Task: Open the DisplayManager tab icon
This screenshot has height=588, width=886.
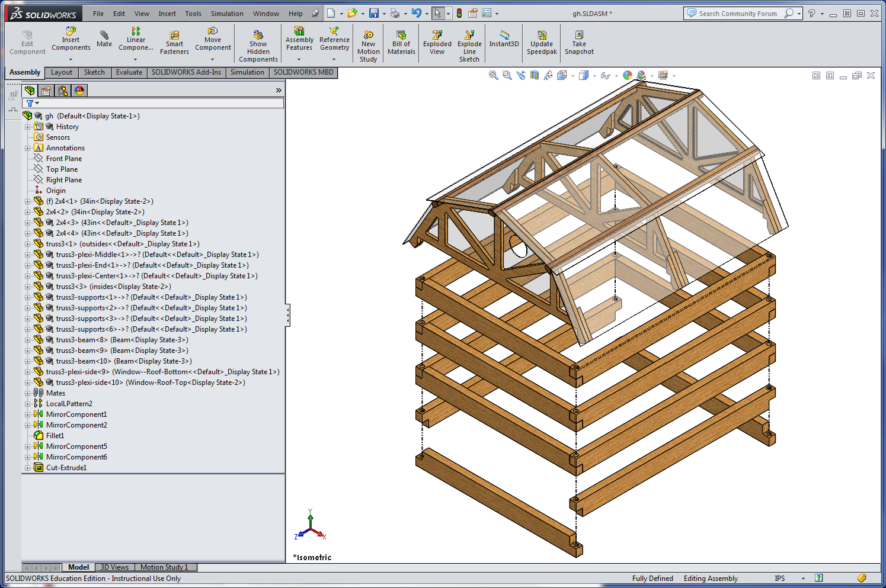Action: pos(79,90)
